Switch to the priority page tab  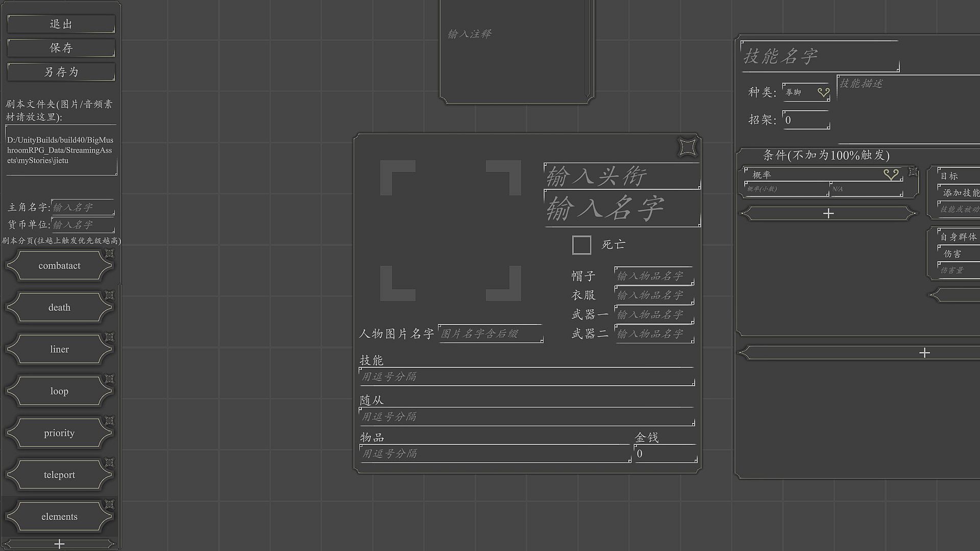coord(59,433)
